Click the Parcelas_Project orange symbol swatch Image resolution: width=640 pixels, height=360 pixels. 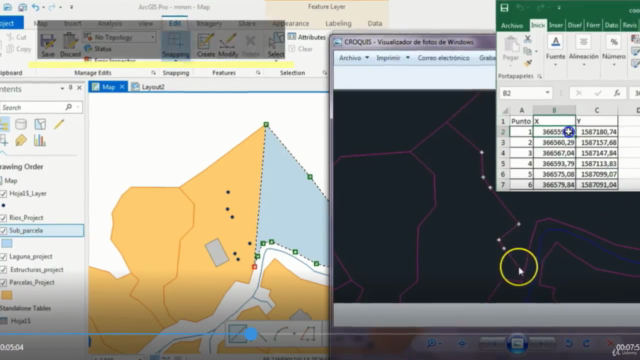tap(7, 295)
